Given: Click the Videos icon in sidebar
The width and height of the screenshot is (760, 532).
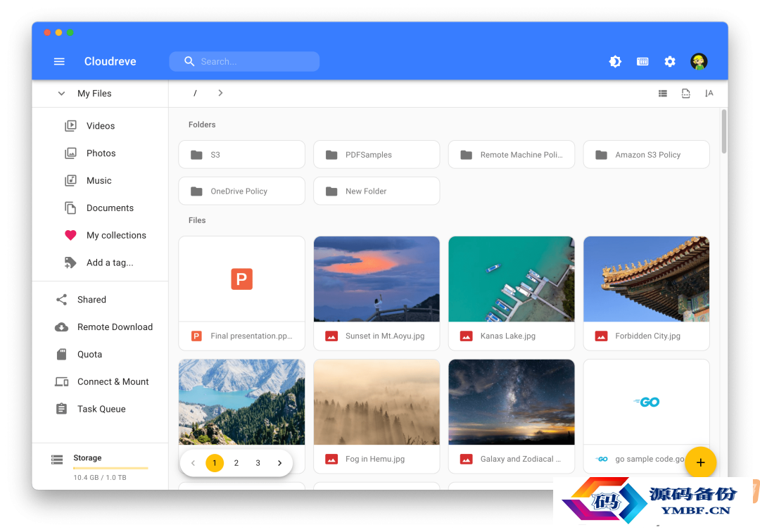Looking at the screenshot, I should pos(71,126).
